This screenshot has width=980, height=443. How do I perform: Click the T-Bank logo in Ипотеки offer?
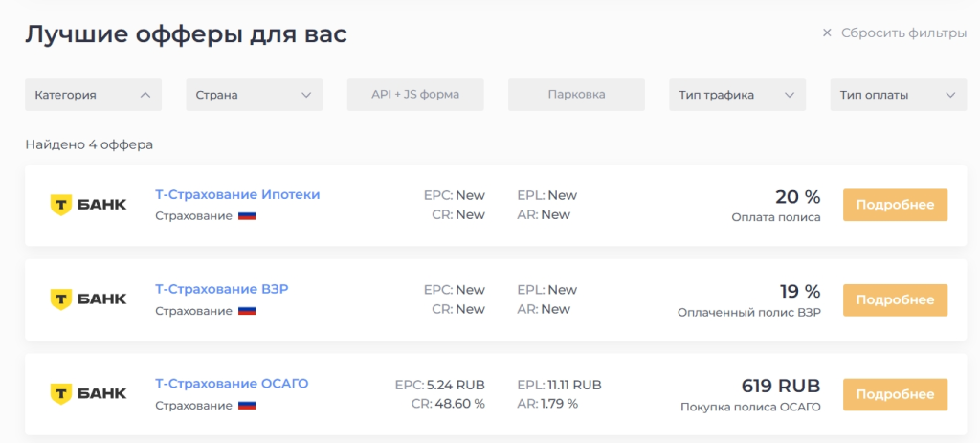(x=88, y=205)
